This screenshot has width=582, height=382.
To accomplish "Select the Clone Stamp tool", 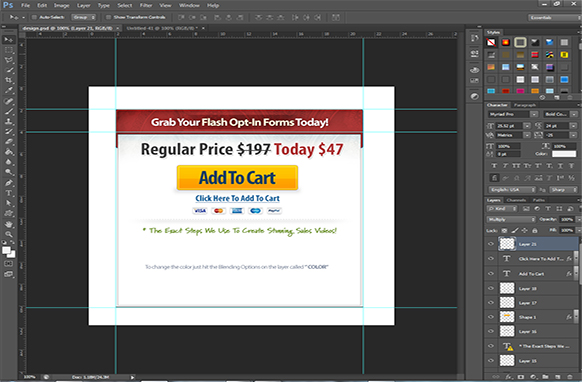I will pyautogui.click(x=8, y=121).
